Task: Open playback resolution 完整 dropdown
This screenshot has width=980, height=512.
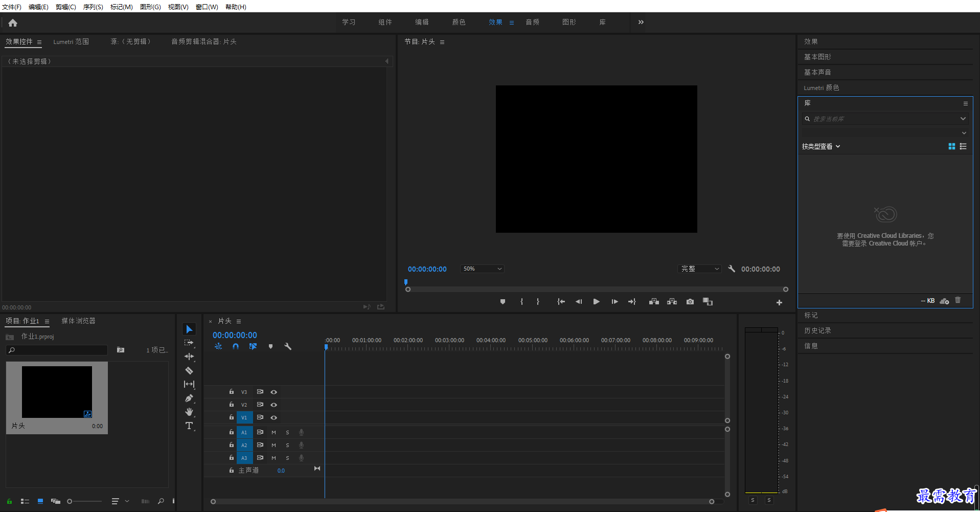Action: (700, 269)
